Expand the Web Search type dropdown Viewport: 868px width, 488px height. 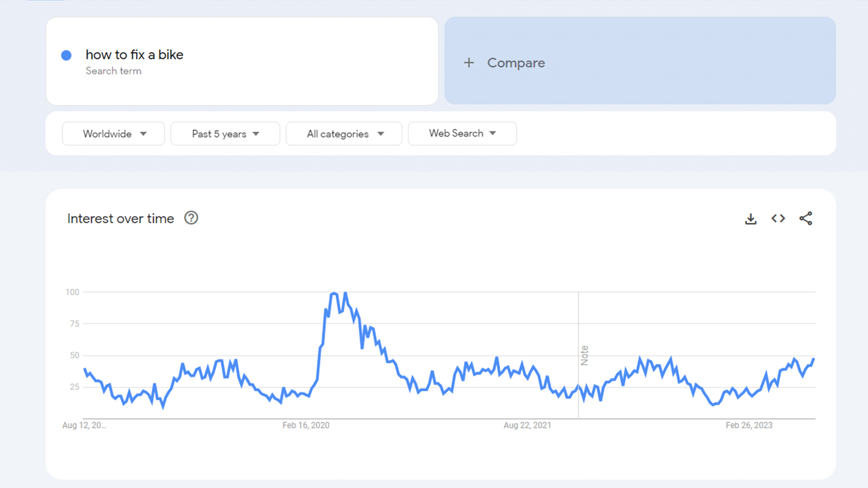[x=462, y=133]
